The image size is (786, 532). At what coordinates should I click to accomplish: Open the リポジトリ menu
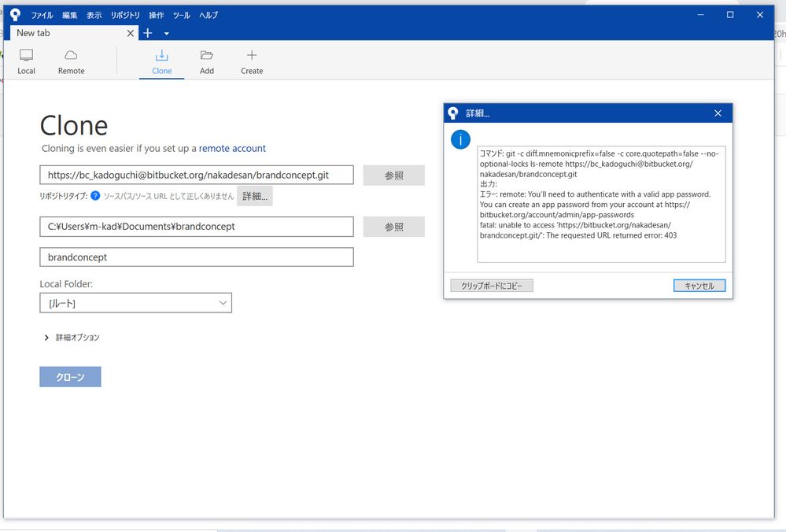pos(125,15)
